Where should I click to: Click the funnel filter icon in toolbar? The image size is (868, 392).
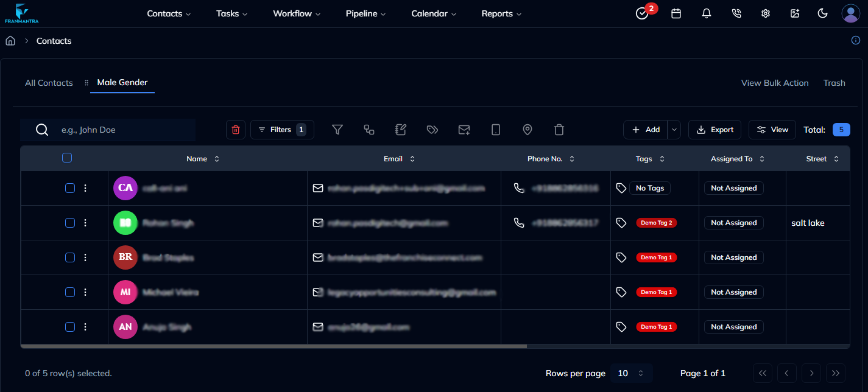337,130
